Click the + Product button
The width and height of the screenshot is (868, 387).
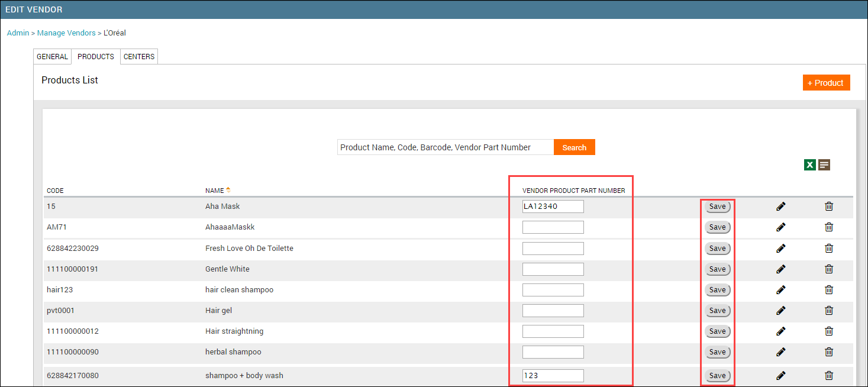[x=826, y=83]
